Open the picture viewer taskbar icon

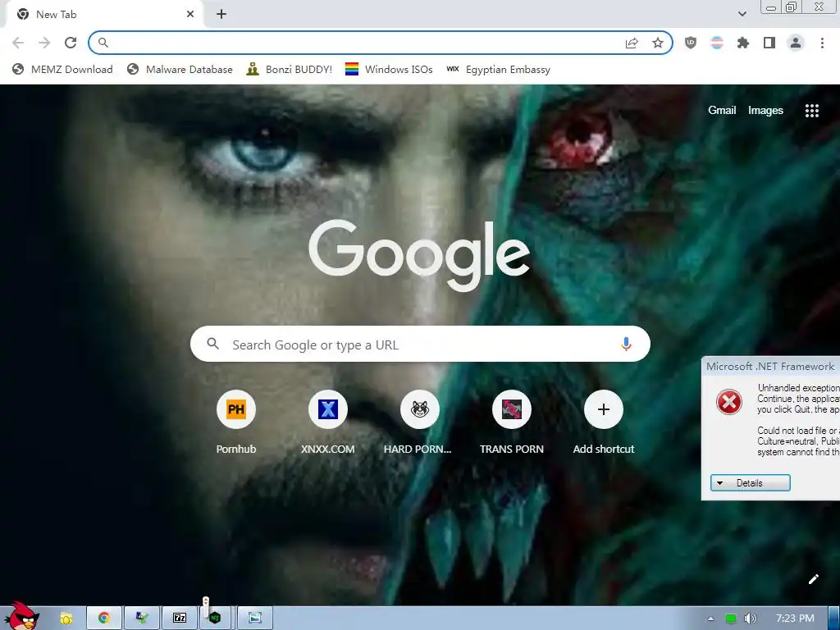(x=256, y=619)
